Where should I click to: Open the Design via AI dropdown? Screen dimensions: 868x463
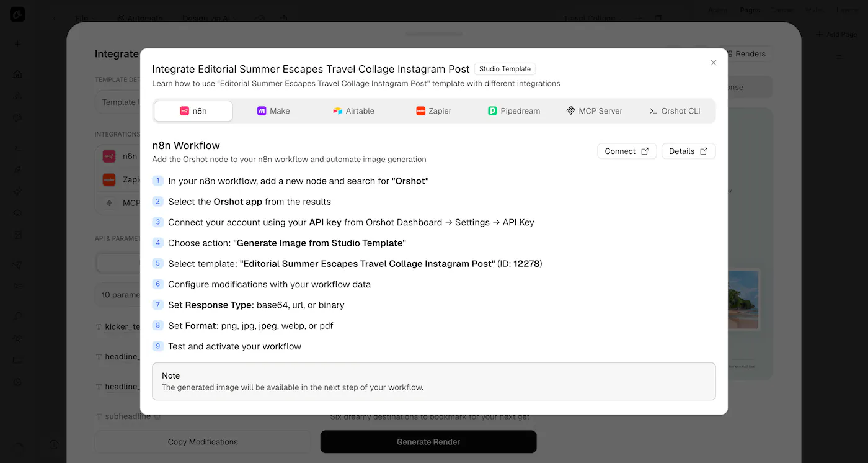[x=209, y=18]
